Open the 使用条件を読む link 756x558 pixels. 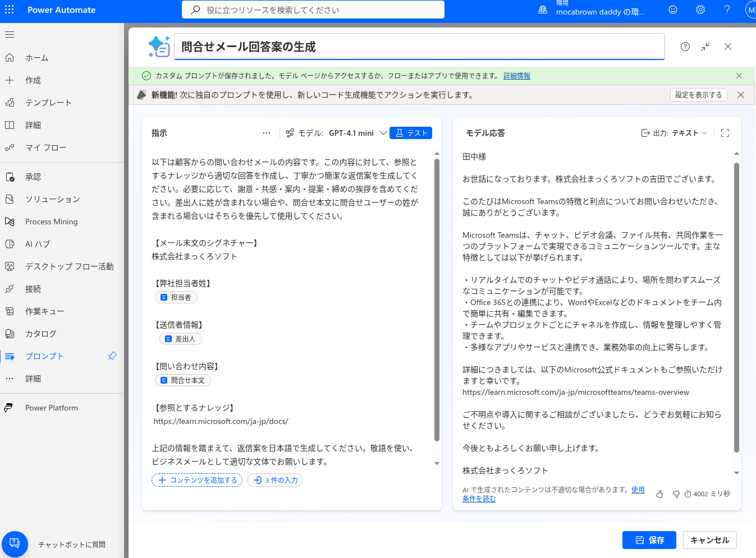(x=553, y=494)
